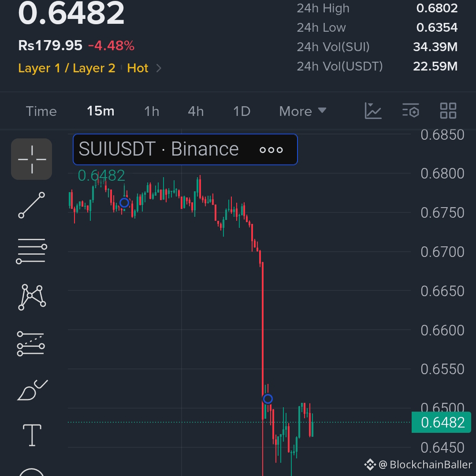This screenshot has height=476, width=476.
Task: Select the horizontal lines drawing tool
Action: click(32, 251)
